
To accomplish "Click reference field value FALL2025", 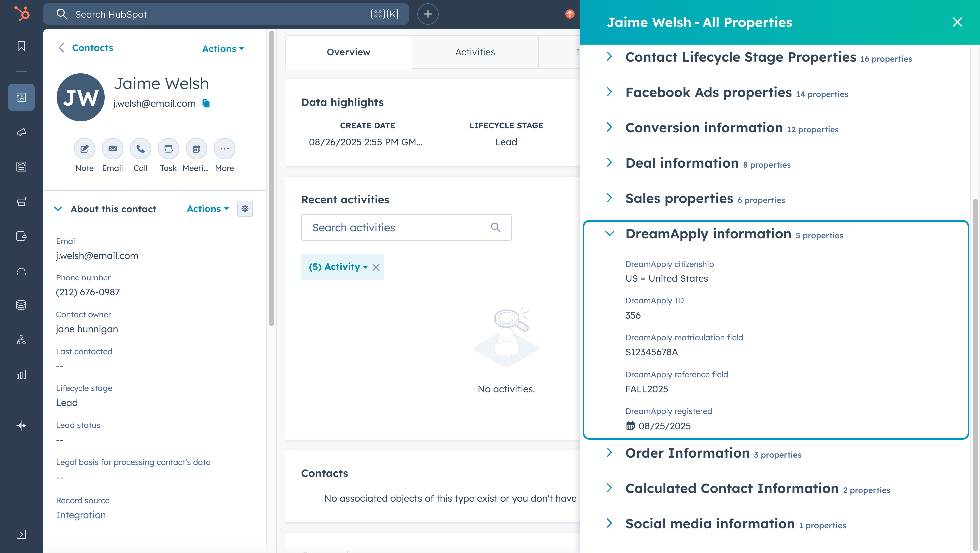I will [x=647, y=389].
